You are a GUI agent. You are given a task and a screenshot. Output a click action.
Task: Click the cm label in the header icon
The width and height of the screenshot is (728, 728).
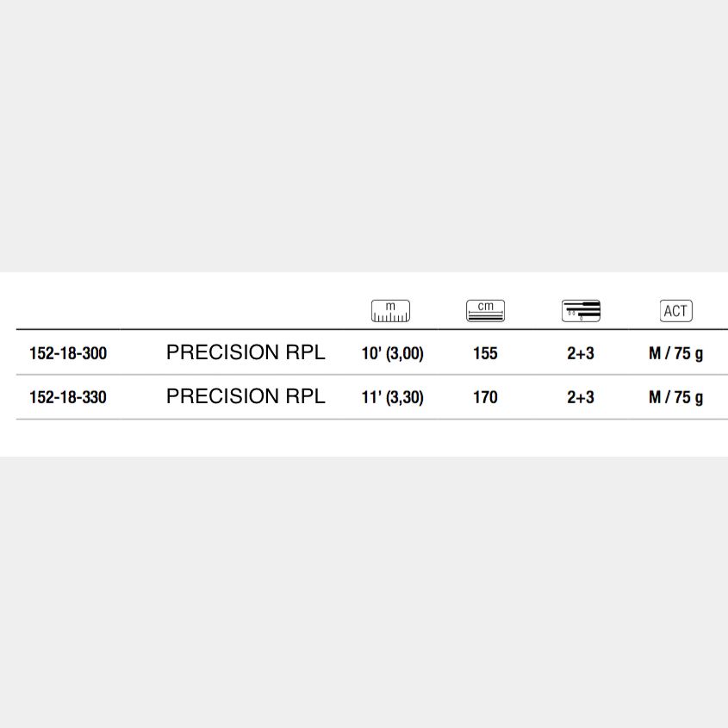point(486,307)
